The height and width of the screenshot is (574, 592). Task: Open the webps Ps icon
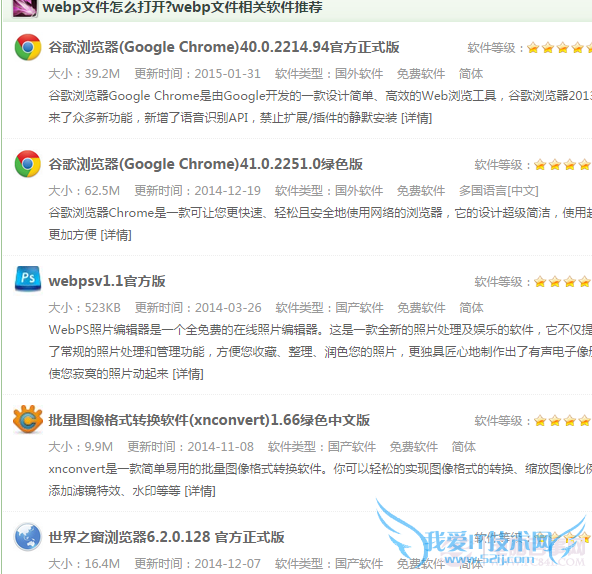[28, 279]
